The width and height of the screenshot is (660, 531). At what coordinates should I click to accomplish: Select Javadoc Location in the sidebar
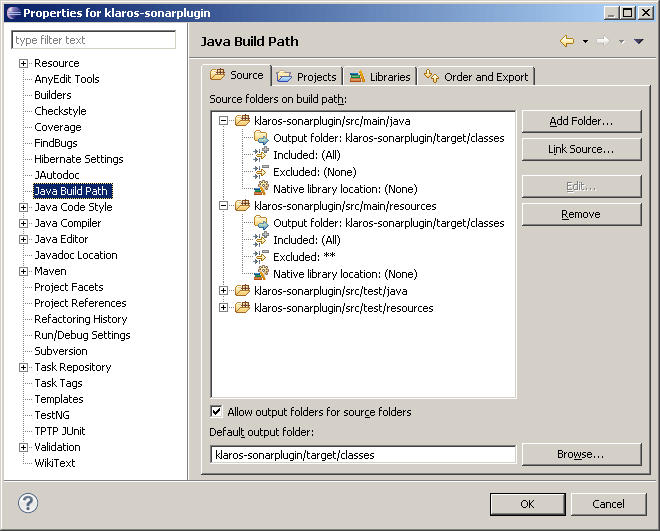(76, 255)
